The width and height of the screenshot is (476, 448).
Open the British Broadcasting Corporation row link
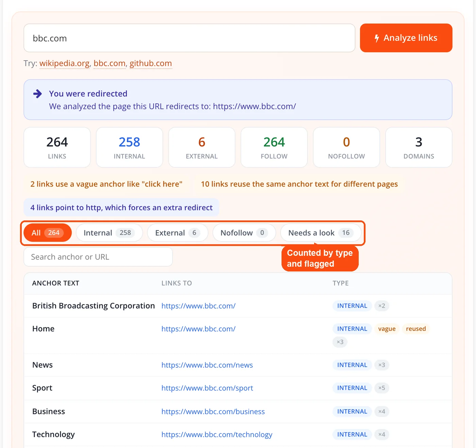tap(199, 306)
